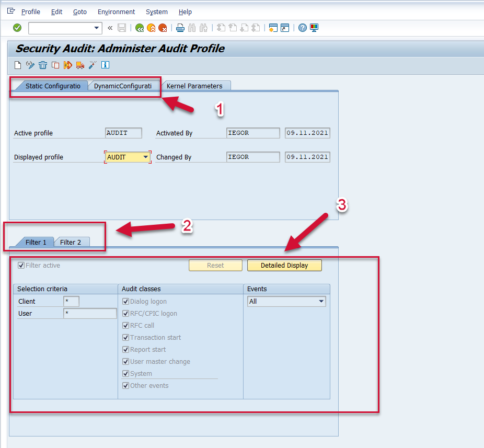
Task: Toggle the Transaction start checkbox
Action: [125, 338]
